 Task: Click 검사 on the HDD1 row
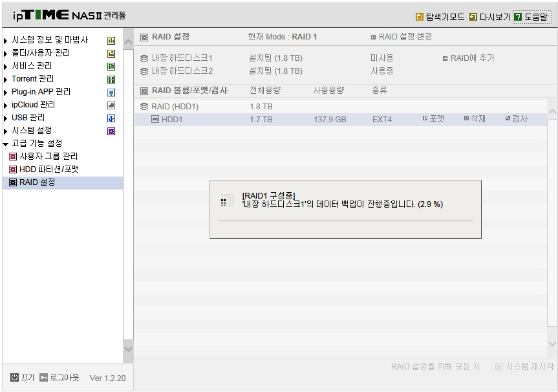(517, 118)
